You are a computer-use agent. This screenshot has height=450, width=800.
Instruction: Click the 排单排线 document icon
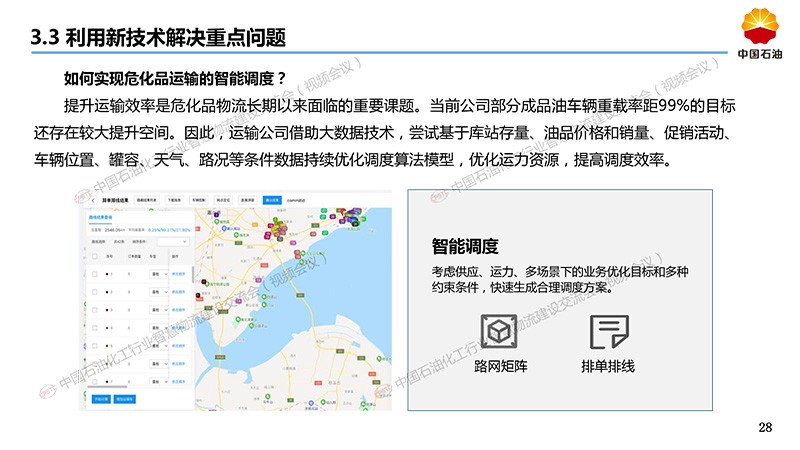coord(609,332)
